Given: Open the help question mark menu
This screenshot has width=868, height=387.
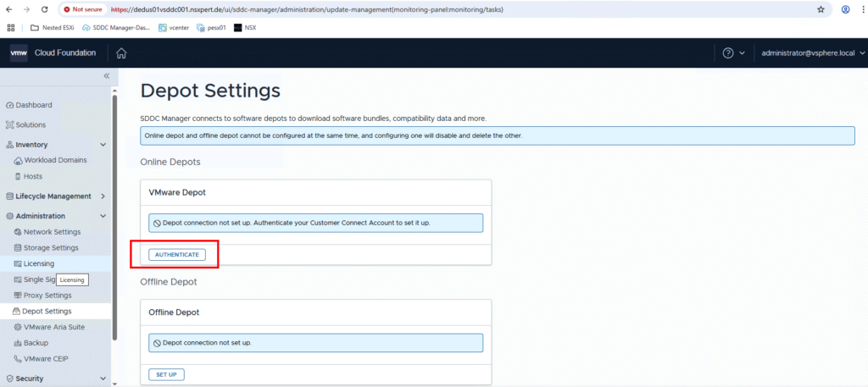Looking at the screenshot, I should 728,53.
